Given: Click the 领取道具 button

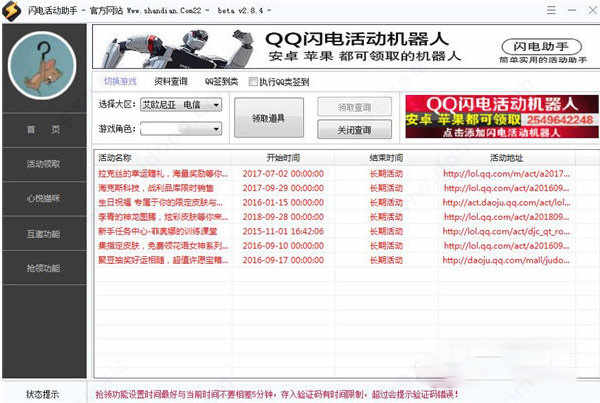Looking at the screenshot, I should (269, 118).
